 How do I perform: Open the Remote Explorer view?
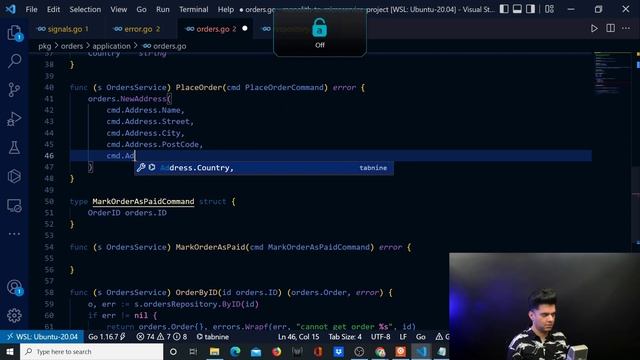coord(14,205)
